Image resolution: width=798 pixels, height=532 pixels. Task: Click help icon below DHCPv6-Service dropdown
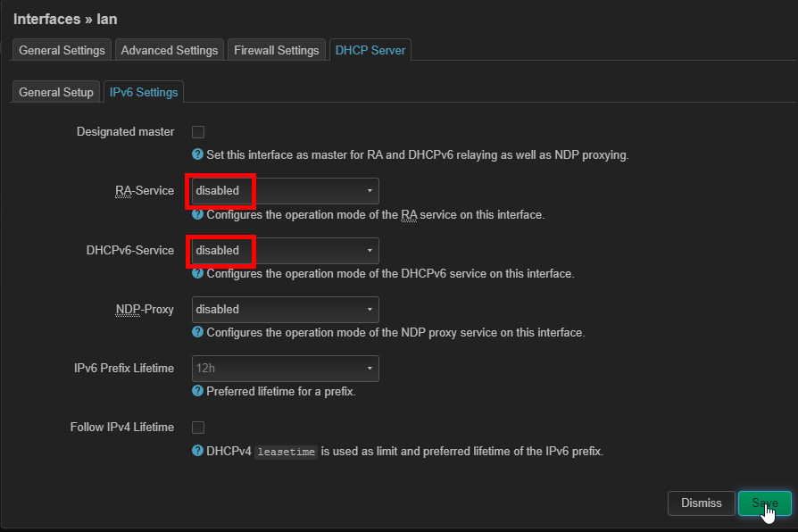[x=197, y=273]
